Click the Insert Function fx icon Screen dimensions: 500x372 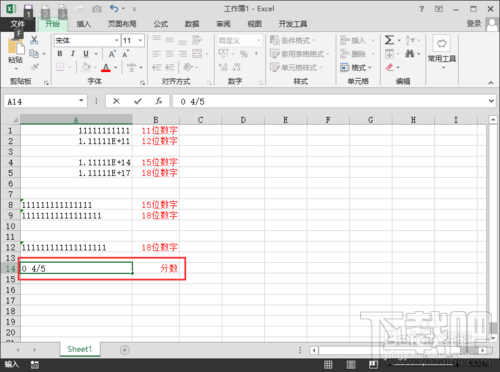click(159, 101)
